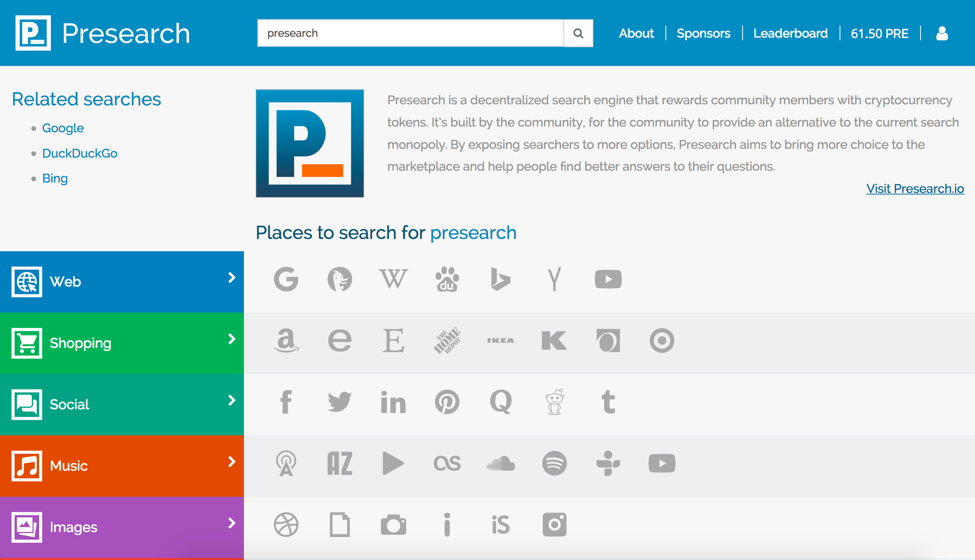Check the 61.50 PRE balance
The height and width of the screenshot is (560, 975).
[879, 33]
